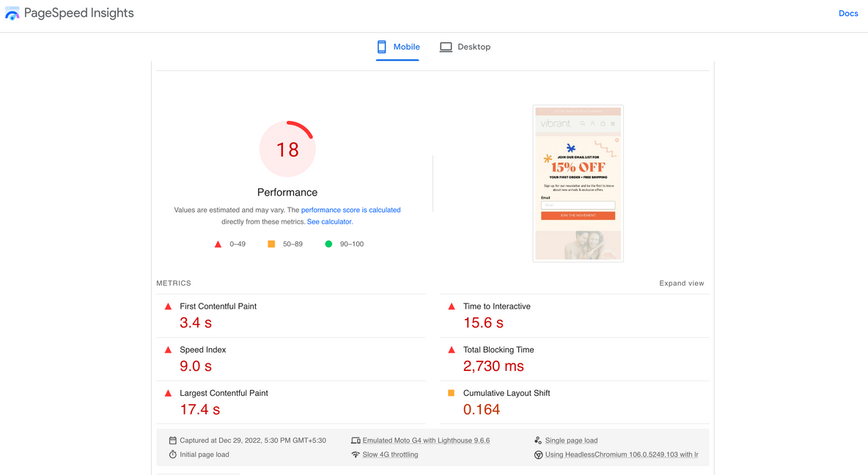Click the mobile phone icon
This screenshot has width=868, height=475.
(381, 47)
